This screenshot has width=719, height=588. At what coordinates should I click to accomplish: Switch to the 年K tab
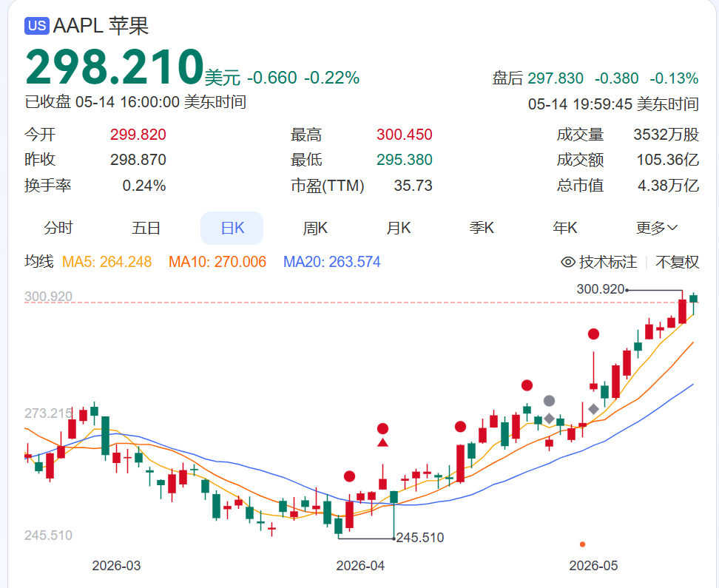coord(565,228)
